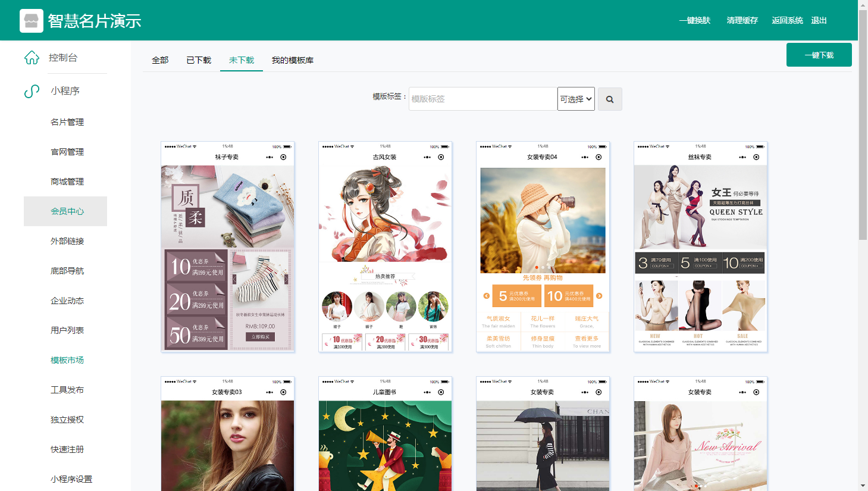Click the 一键换肤 link
Viewport: 868px width, 491px height.
tap(695, 20)
